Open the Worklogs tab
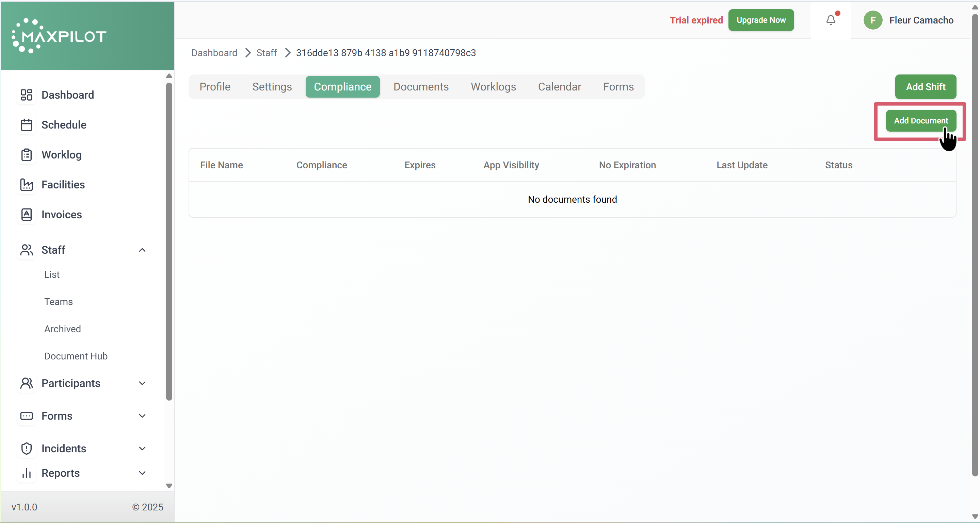980x523 pixels. pos(493,87)
